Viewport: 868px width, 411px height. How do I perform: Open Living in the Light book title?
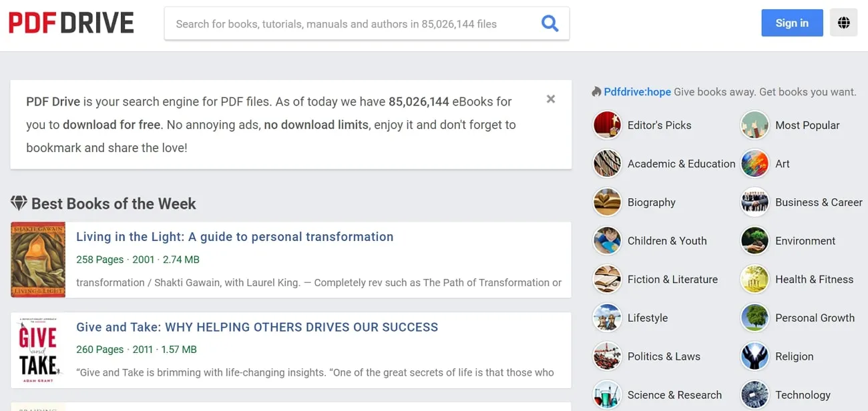coord(234,237)
